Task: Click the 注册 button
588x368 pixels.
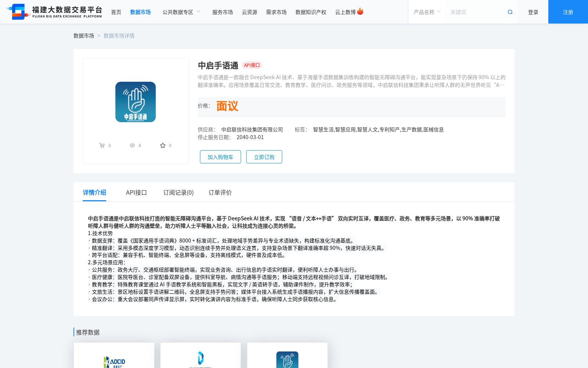Action: tap(568, 12)
